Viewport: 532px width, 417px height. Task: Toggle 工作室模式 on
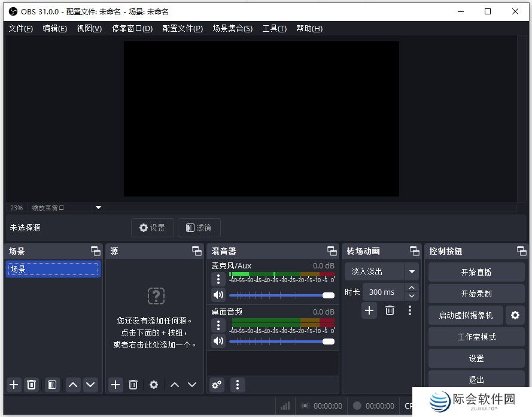476,337
